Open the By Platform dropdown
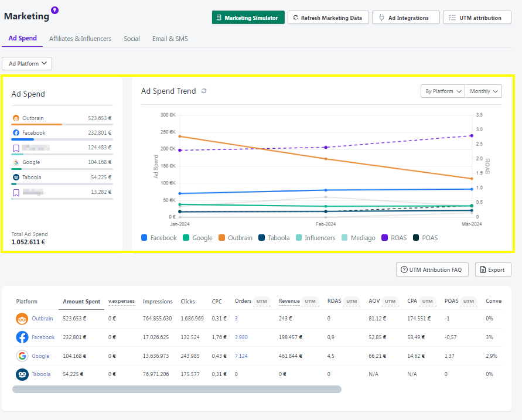This screenshot has height=420, width=522. (x=443, y=91)
